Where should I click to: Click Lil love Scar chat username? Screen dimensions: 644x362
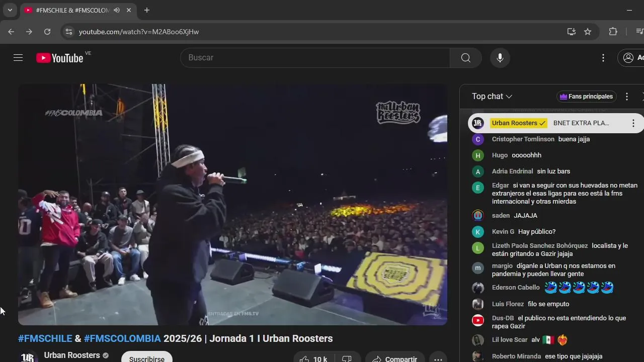[x=510, y=340]
